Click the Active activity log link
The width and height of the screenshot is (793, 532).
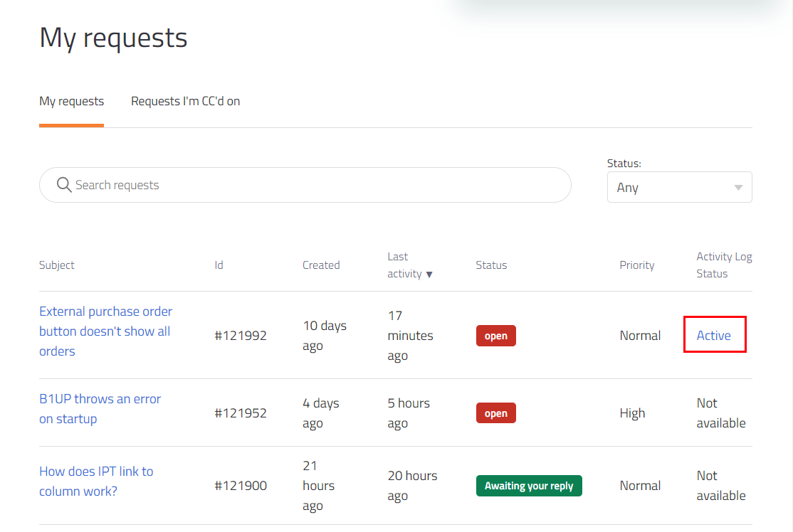(x=713, y=336)
